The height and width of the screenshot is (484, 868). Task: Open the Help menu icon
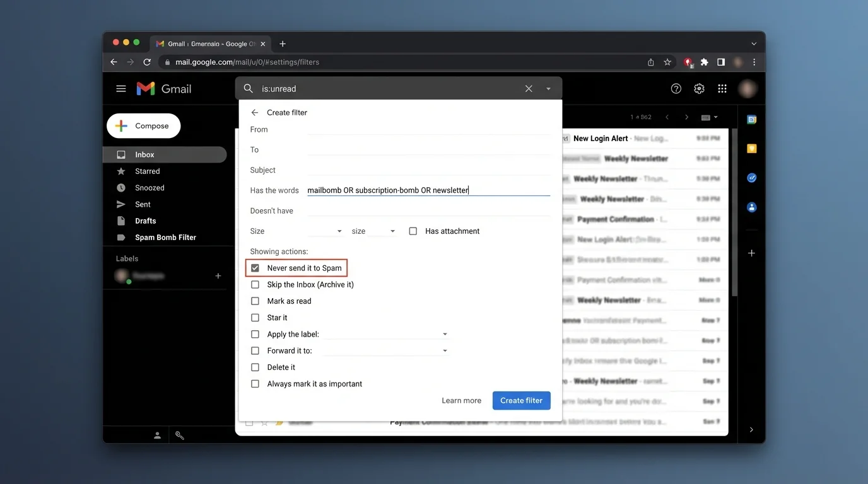coord(676,88)
